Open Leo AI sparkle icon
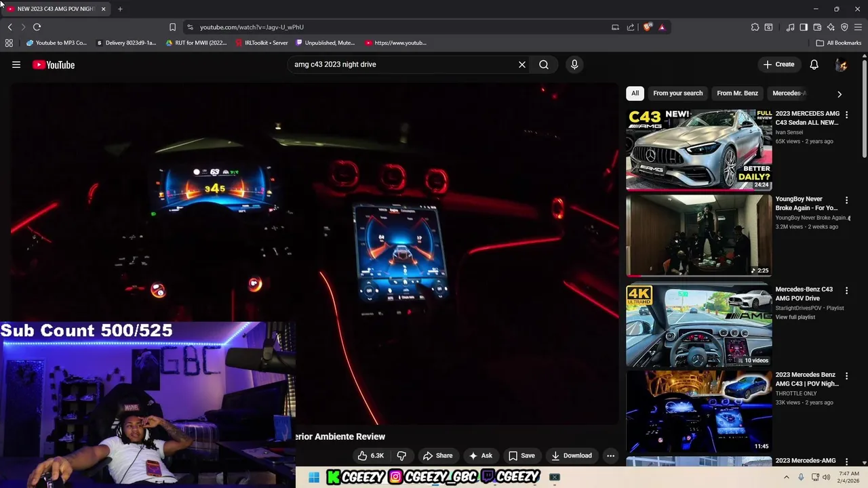This screenshot has height=488, width=868. coord(831,27)
